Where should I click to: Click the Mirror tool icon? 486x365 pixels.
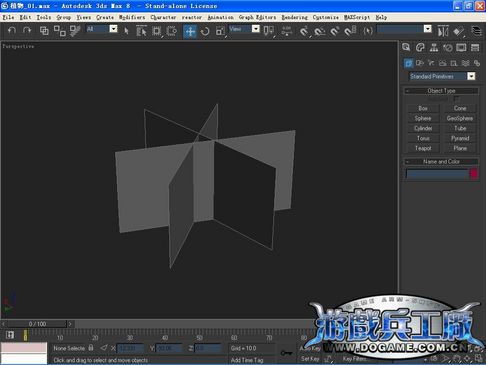443,31
